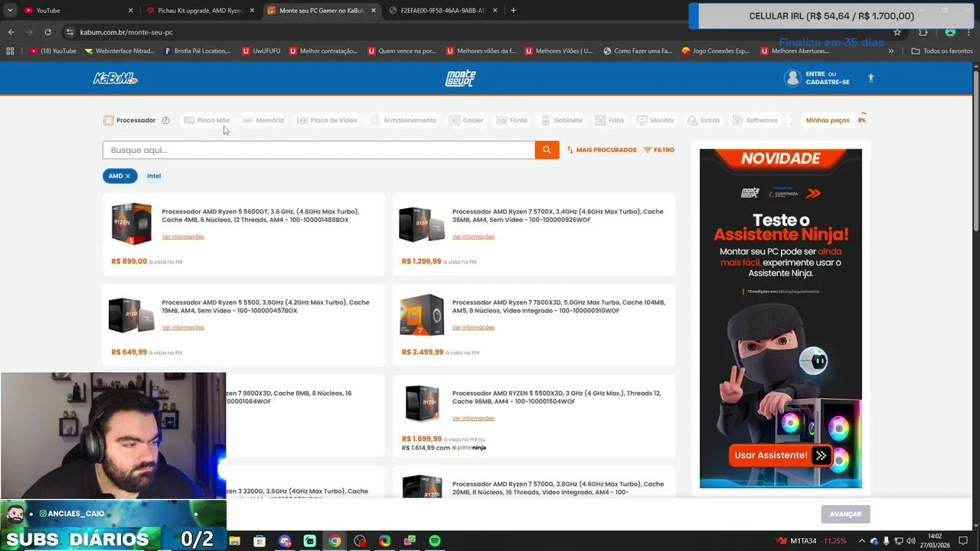980x551 pixels.
Task: Open the accessibility icon in header
Action: (x=871, y=78)
